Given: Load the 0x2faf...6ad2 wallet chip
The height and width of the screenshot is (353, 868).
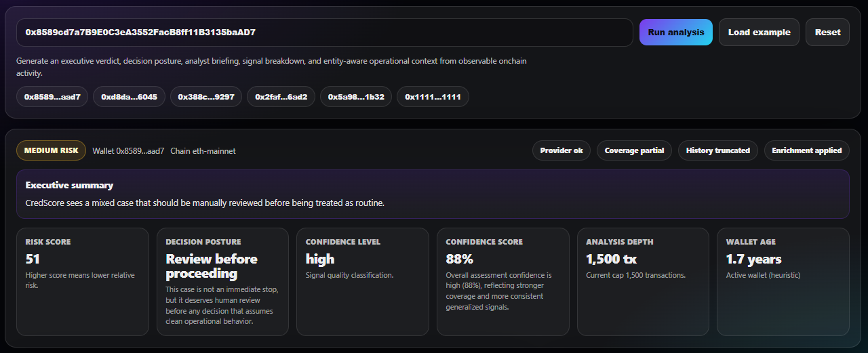Looking at the screenshot, I should point(281,97).
